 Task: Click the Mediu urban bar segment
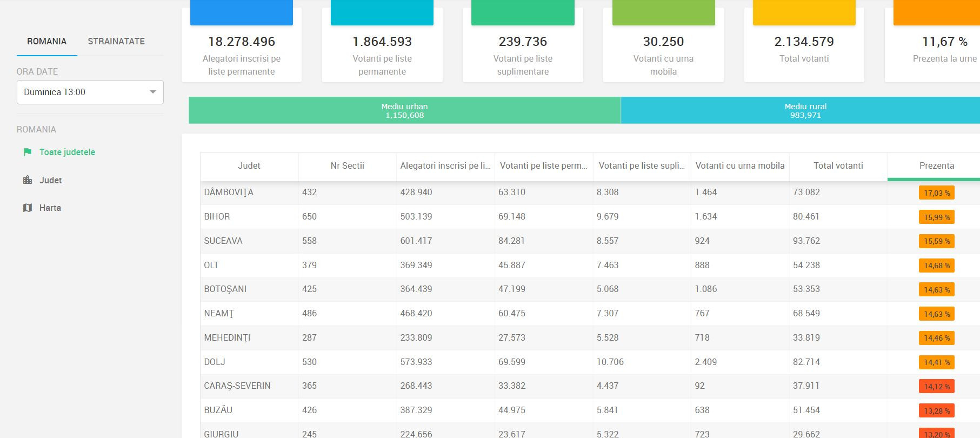point(404,110)
